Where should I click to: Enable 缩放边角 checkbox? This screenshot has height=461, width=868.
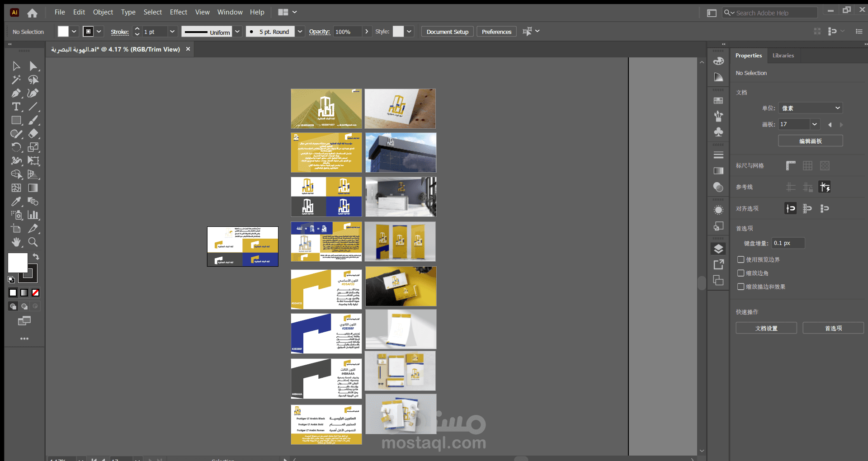741,273
